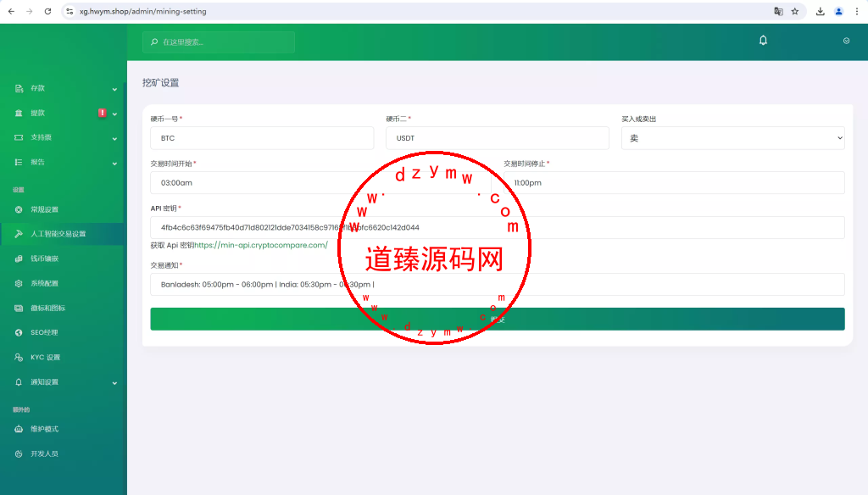
Task: Open 常规设置 in the sidebar
Action: pos(62,209)
